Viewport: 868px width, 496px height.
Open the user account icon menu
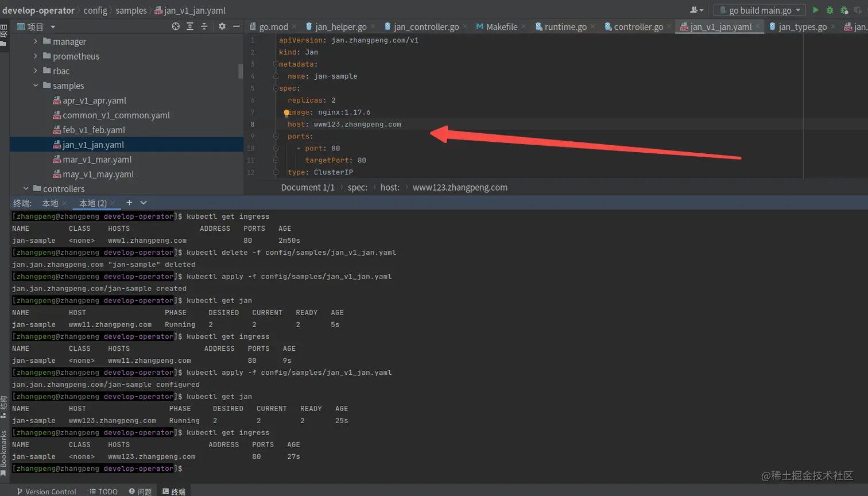(x=696, y=10)
